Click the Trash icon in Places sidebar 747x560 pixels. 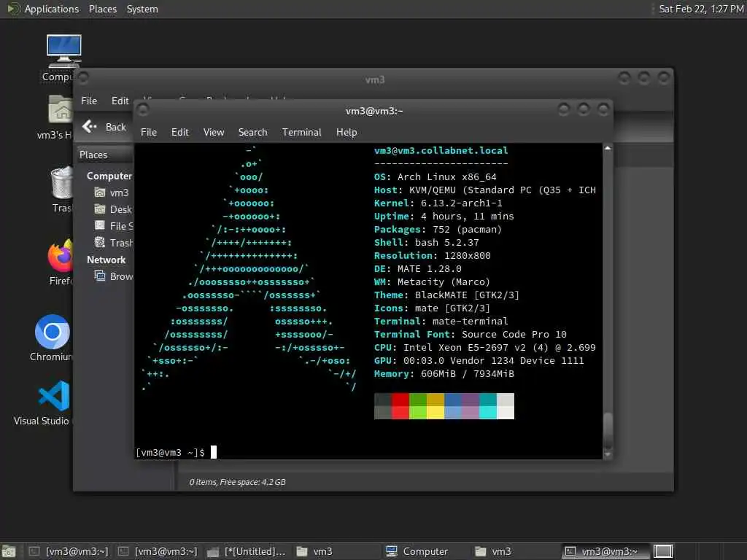[x=99, y=242]
